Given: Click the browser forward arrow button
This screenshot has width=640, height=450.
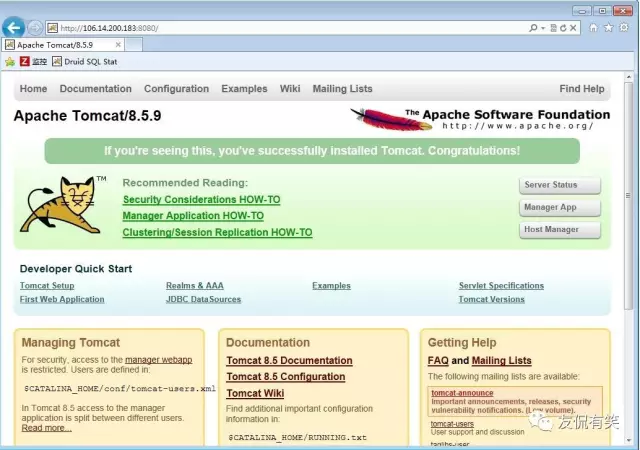Looking at the screenshot, I should 35,28.
